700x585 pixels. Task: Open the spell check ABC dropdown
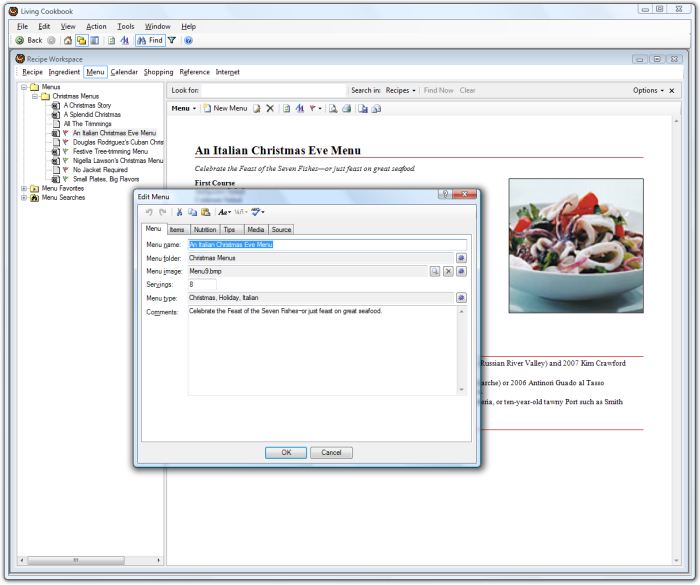pos(258,212)
